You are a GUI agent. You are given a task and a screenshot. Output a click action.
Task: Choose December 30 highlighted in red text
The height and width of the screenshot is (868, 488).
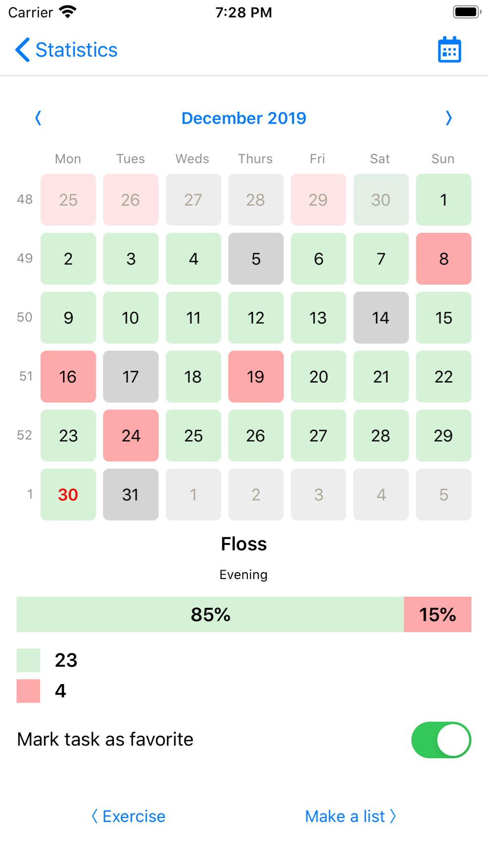tap(68, 495)
